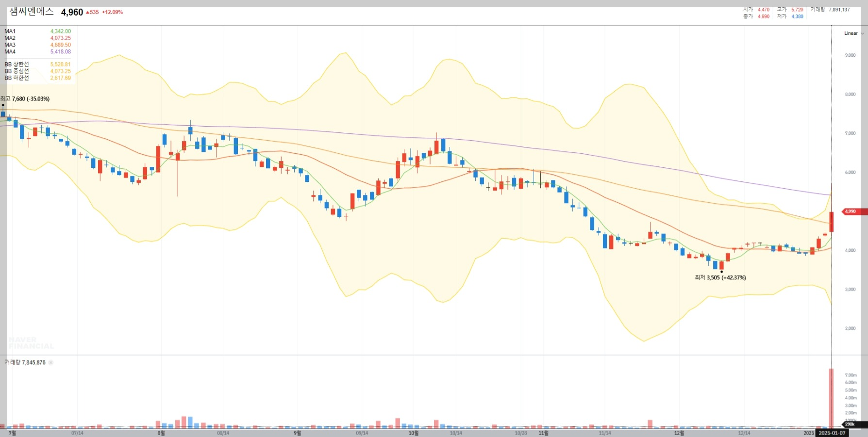
Task: Click the current price 4,960
Action: (x=72, y=12)
